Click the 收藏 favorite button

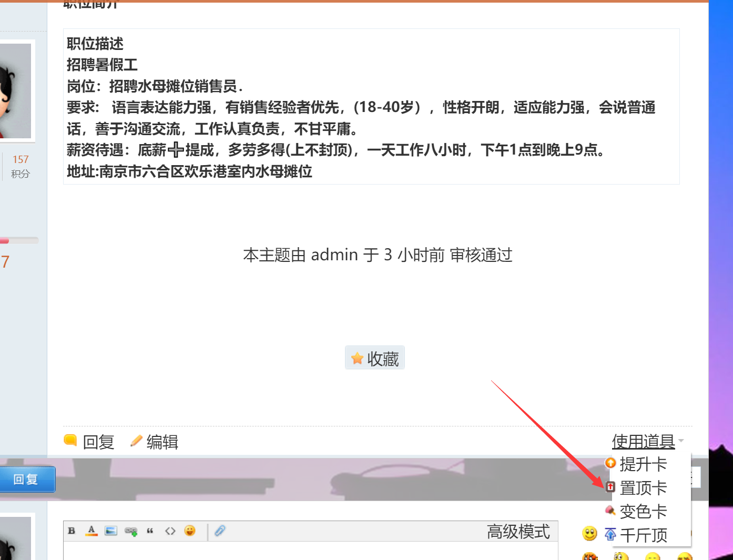click(375, 359)
